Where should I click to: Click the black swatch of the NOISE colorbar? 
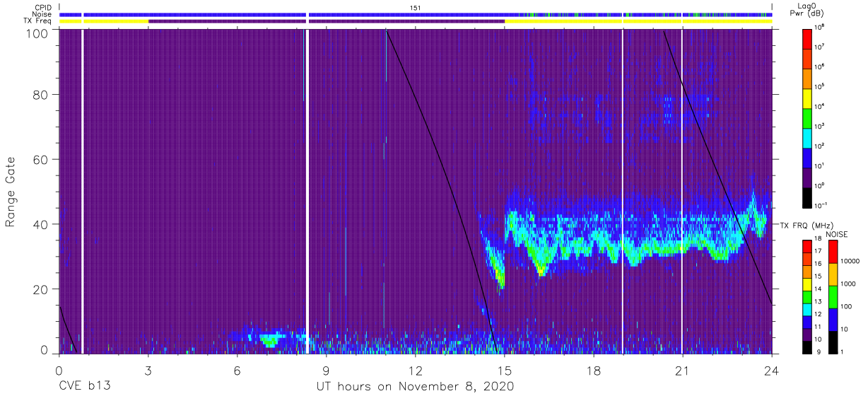[x=833, y=342]
